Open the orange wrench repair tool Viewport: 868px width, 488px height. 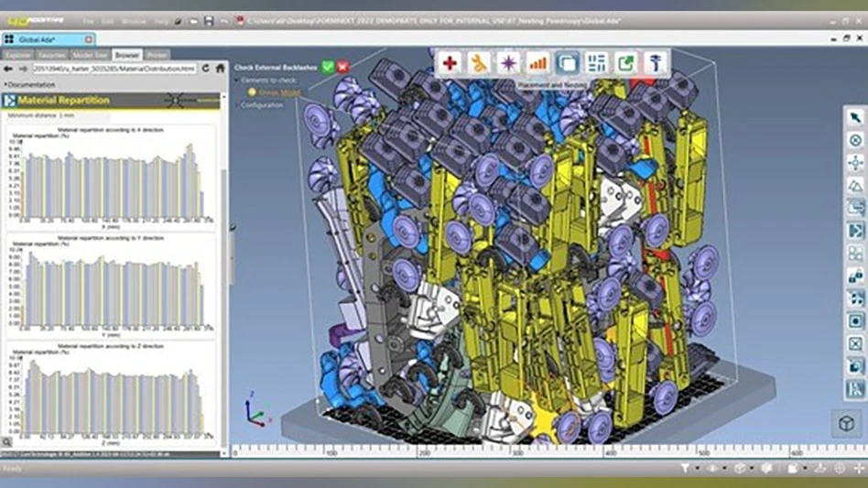tap(479, 63)
